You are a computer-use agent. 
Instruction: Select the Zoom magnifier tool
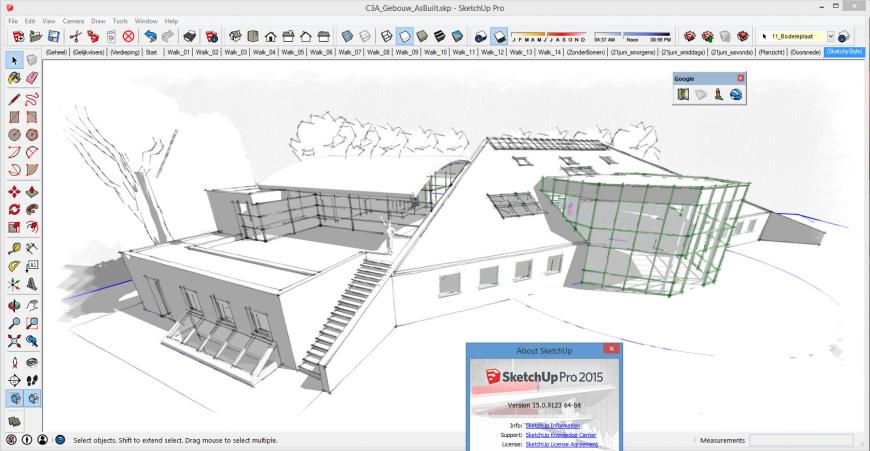click(14, 323)
